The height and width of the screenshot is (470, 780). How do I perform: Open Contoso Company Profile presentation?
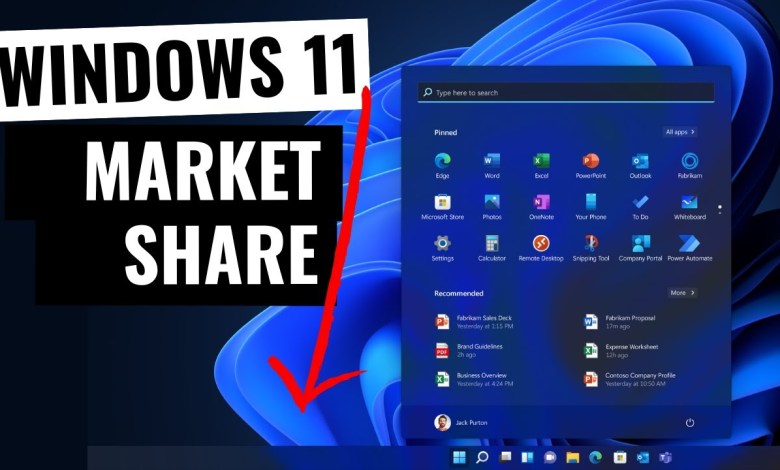[x=629, y=379]
